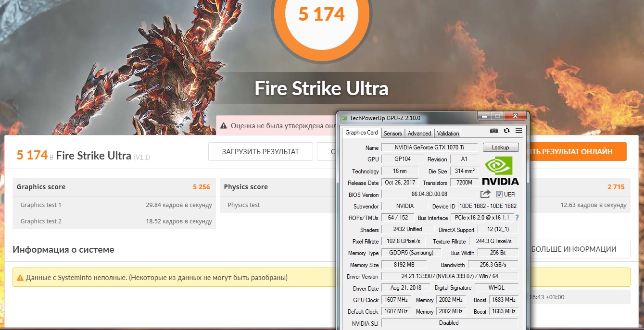Click the GPU-Z refresh icon
The width and height of the screenshot is (644, 330).
[506, 131]
